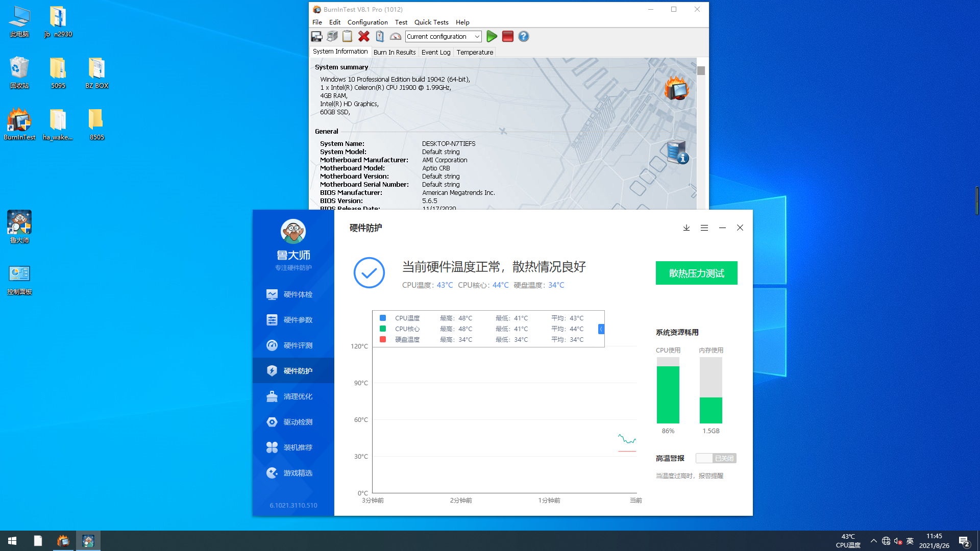This screenshot has width=980, height=551.
Task: Toggle the 高温报警 switch on
Action: (716, 458)
